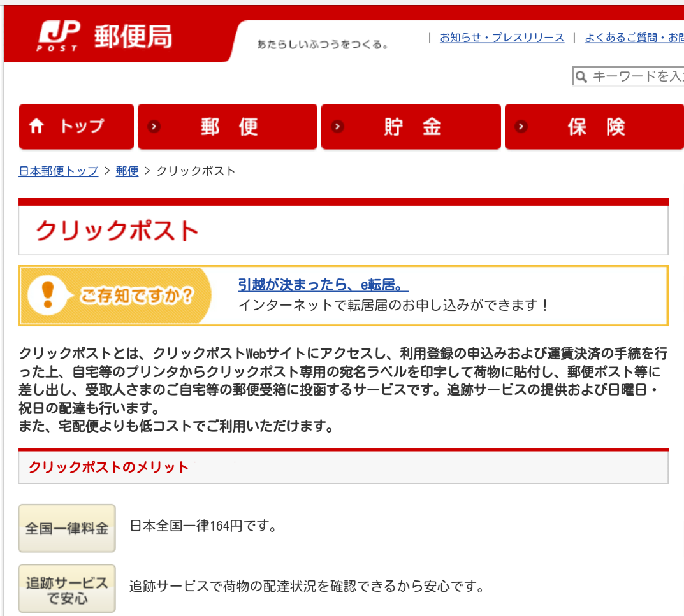
Task: Click the arrow icon on the 貯金 button
Action: coord(337,127)
